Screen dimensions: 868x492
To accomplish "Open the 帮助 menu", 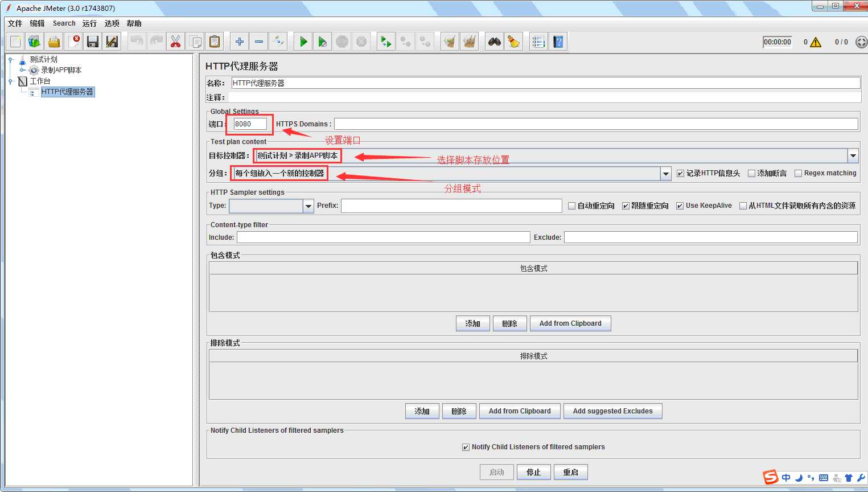I will [134, 23].
